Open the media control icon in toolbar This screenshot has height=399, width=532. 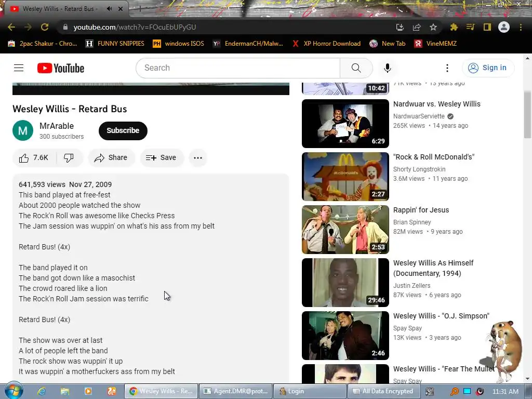[470, 27]
